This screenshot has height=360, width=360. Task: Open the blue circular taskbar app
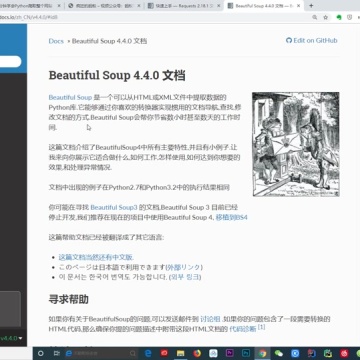295,353
